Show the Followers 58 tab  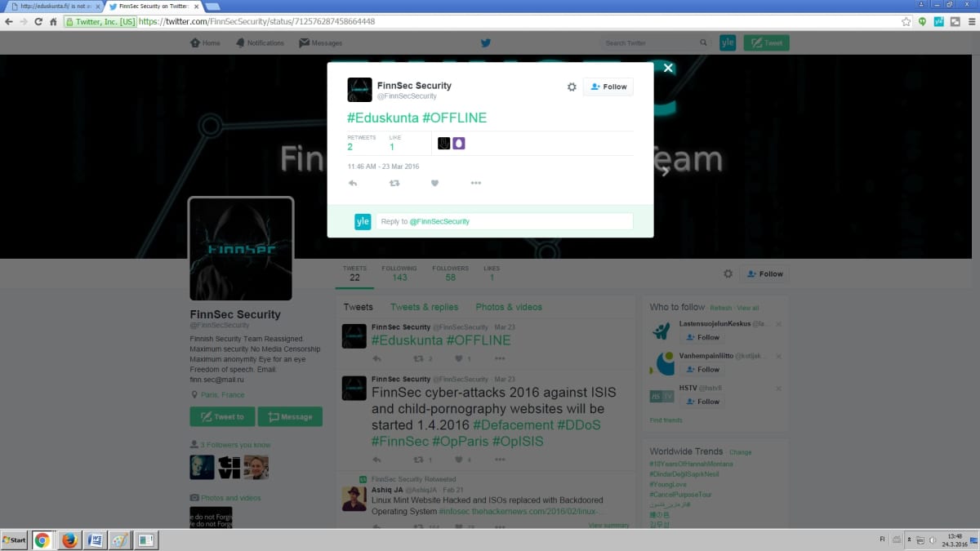pyautogui.click(x=450, y=273)
